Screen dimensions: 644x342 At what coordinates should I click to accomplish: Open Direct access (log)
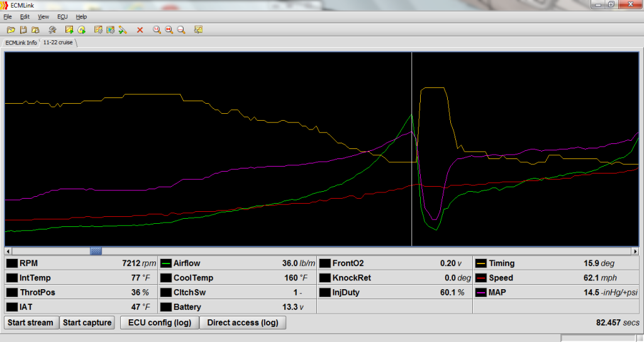(243, 323)
